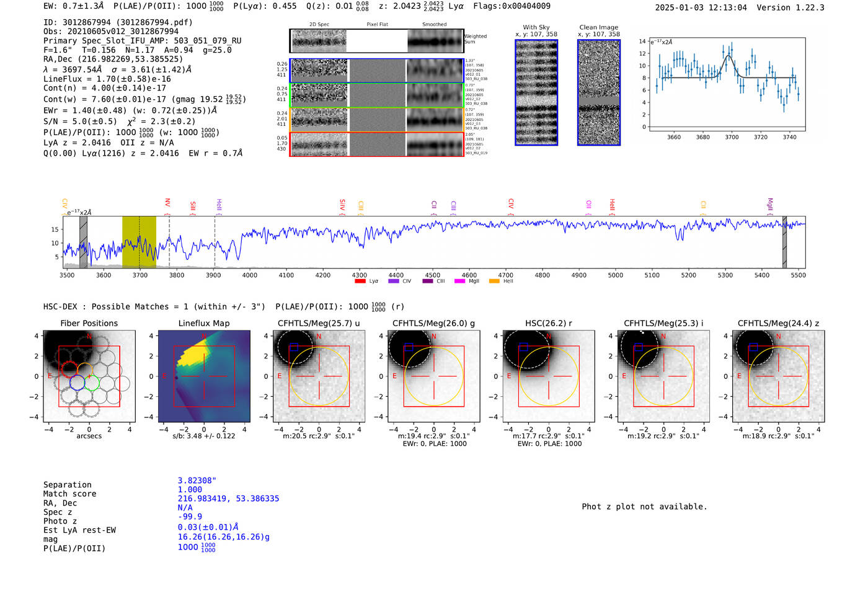Open the CFHTLS/Meg(24.4) z image
Image resolution: width=868 pixels, height=591 pixels.
coord(779,376)
